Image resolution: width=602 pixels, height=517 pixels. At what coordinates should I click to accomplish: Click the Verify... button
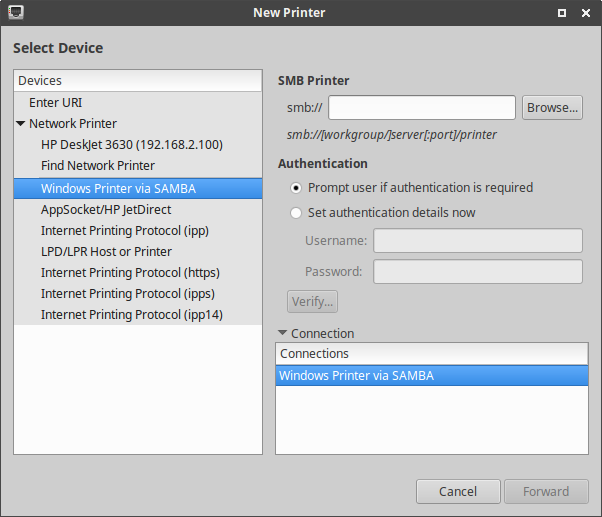(313, 301)
